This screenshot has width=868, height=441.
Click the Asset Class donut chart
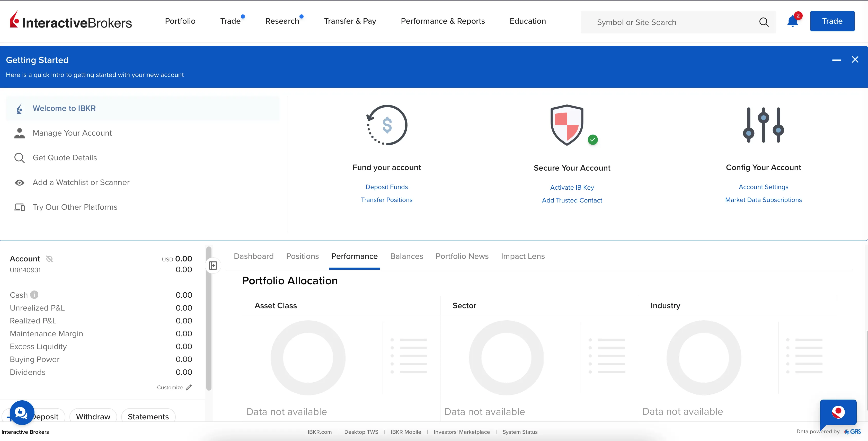pyautogui.click(x=308, y=358)
